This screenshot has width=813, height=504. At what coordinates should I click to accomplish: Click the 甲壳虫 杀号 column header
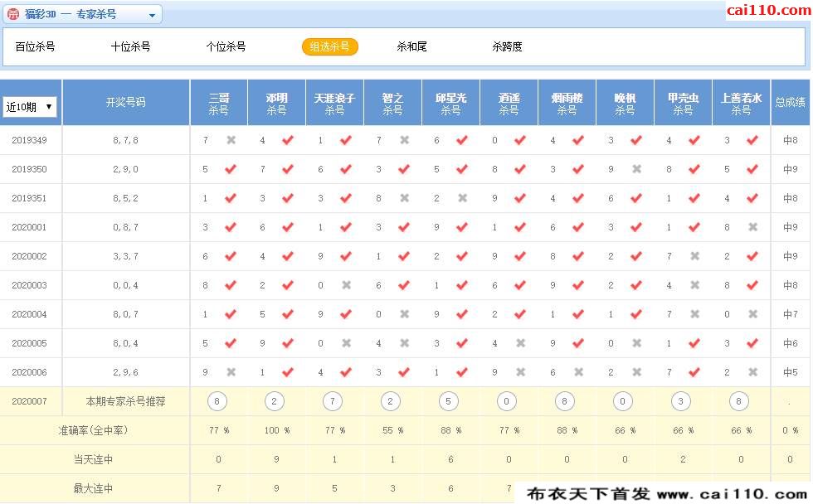(684, 103)
